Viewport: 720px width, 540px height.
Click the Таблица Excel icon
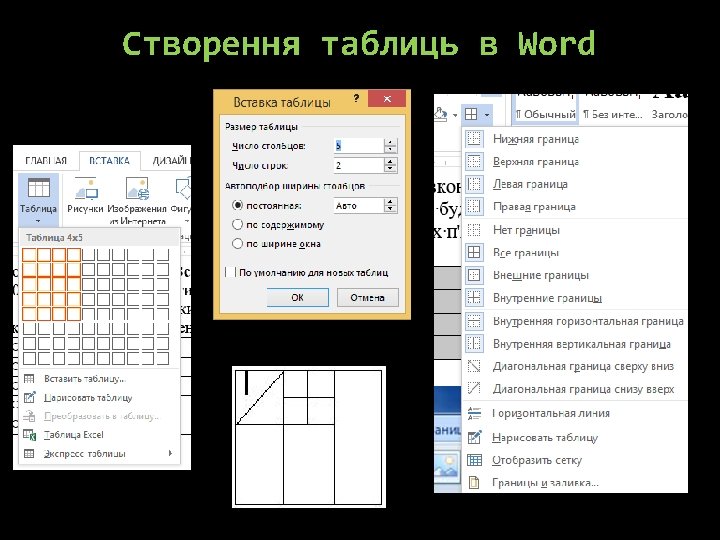point(29,435)
